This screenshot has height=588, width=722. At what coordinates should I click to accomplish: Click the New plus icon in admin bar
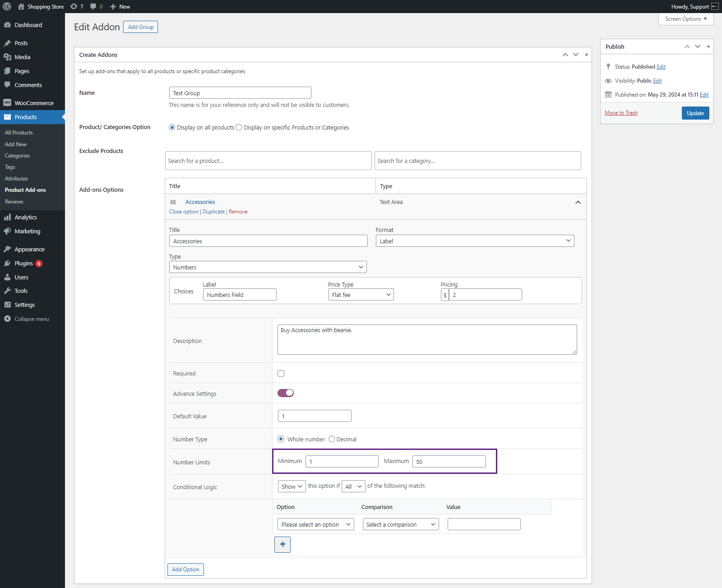[113, 6]
